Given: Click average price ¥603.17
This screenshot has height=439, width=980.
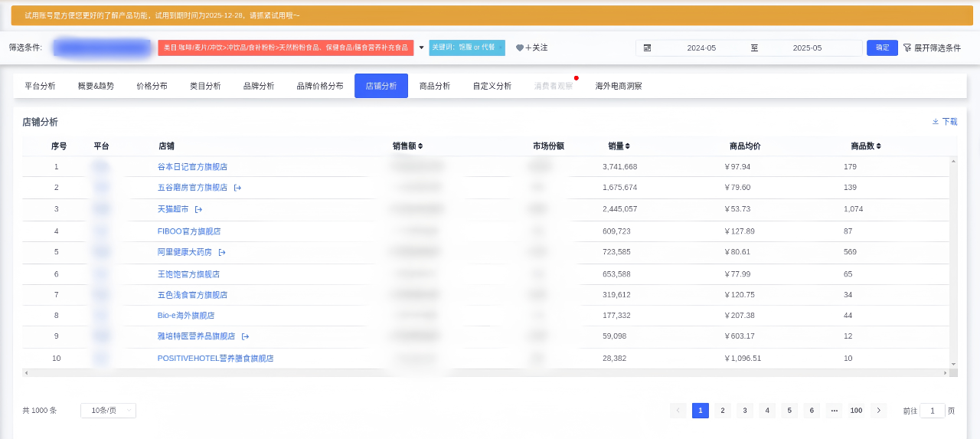Looking at the screenshot, I should click(739, 336).
